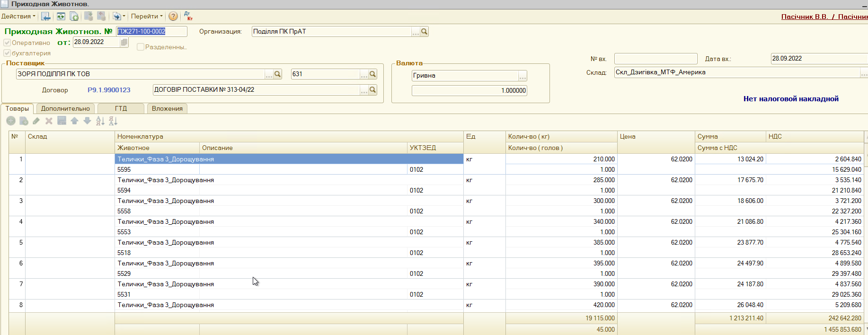Click the sort ascending А-Я icon
This screenshot has height=335, width=868.
point(100,121)
